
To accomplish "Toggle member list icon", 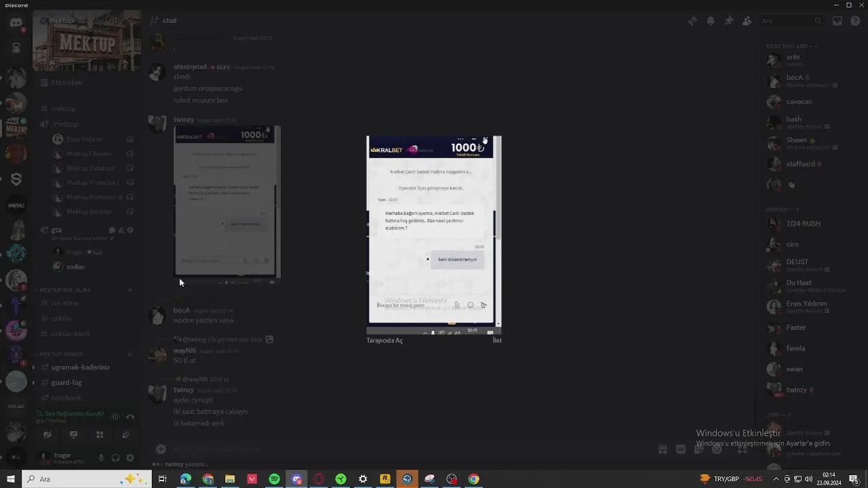I will (747, 21).
